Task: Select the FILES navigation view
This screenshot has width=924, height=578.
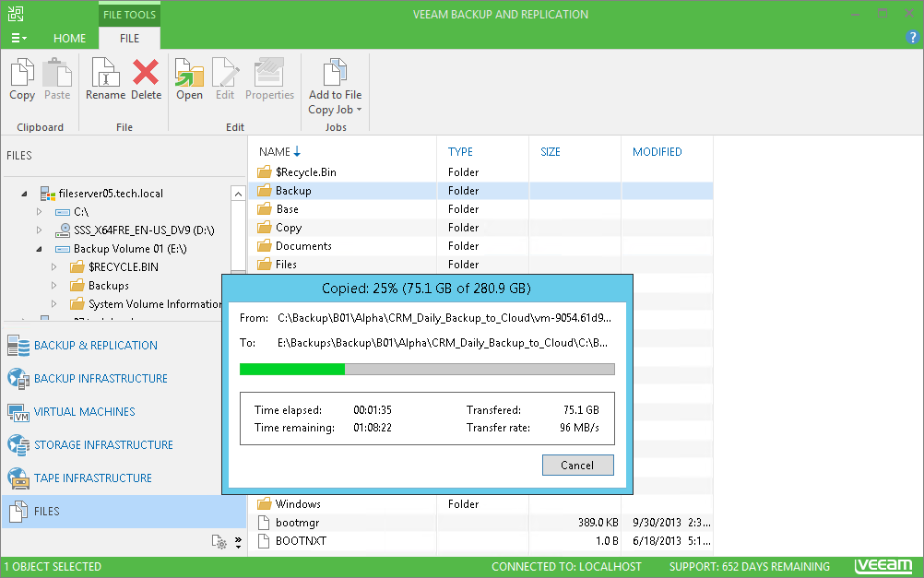Action: (124, 512)
